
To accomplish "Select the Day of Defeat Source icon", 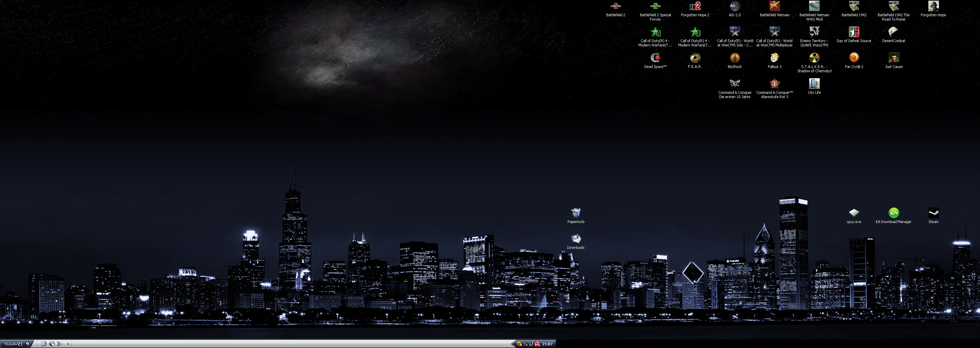I will [x=854, y=32].
